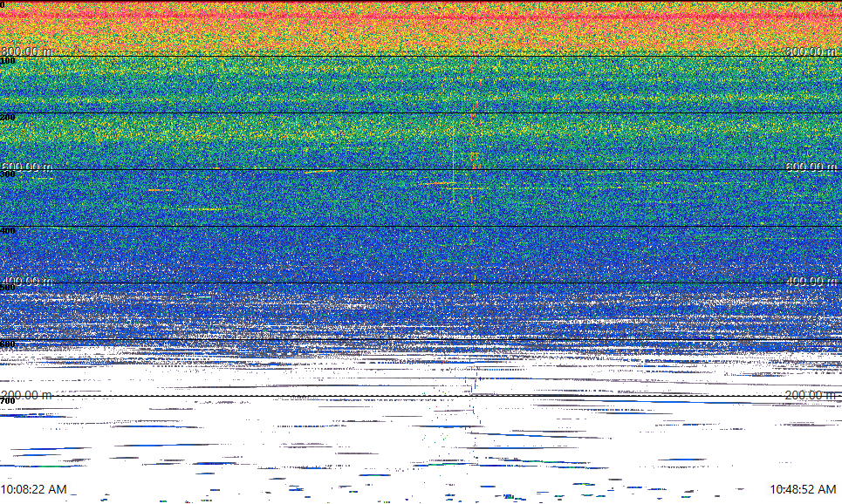842x504 pixels.
Task: Click the bold 700 depth gridline label
Action: click(8, 401)
